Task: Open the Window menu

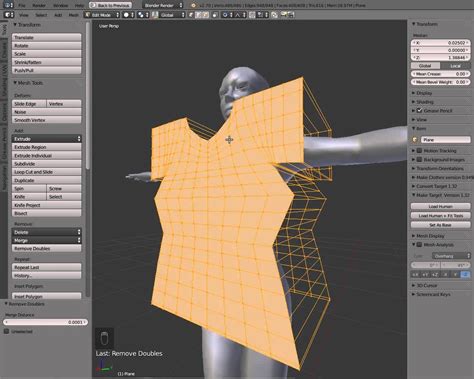Action: 60,5
